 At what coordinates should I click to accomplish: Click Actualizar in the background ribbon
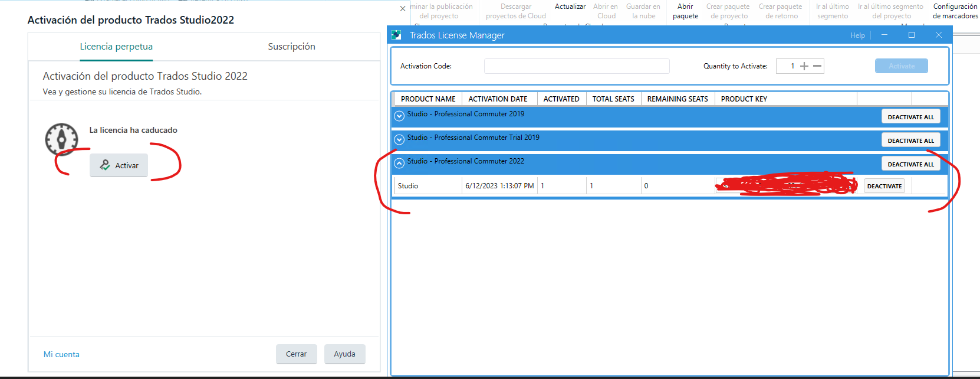coord(570,6)
